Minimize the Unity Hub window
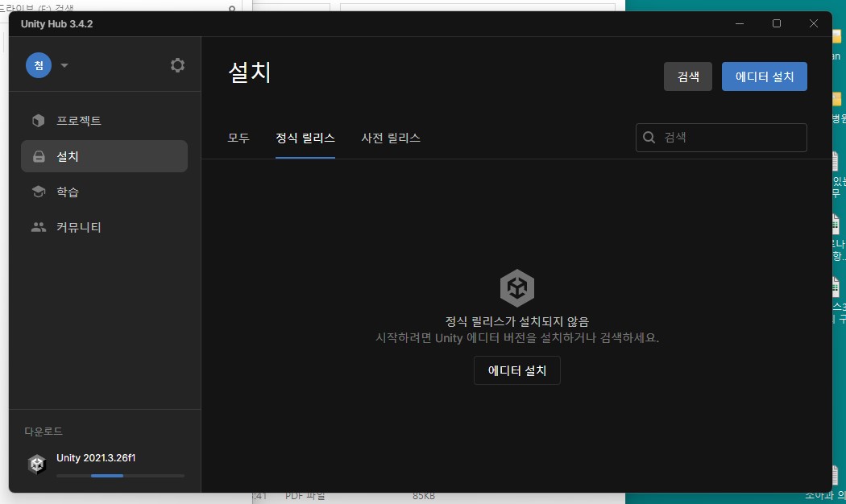This screenshot has width=846, height=504. coord(740,23)
